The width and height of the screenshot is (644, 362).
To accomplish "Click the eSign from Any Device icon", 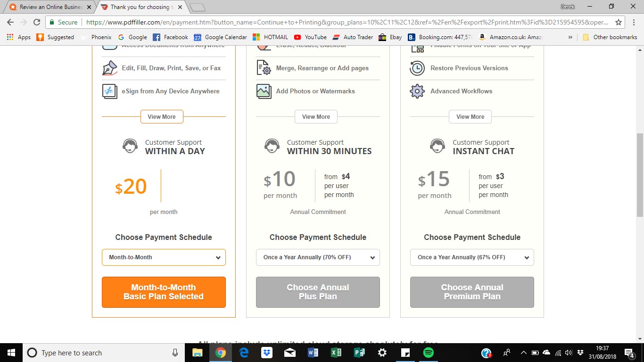I will (109, 91).
